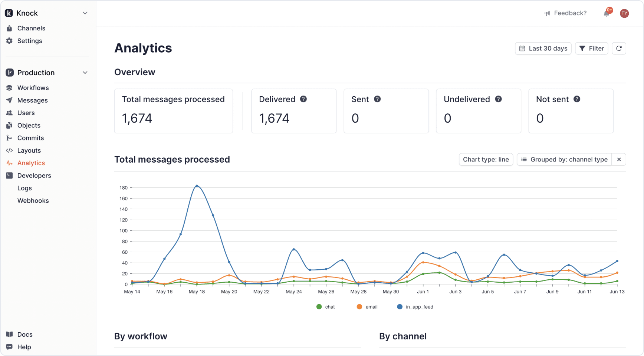The height and width of the screenshot is (356, 644).
Task: Click the Delivered help question mark icon
Action: [303, 99]
